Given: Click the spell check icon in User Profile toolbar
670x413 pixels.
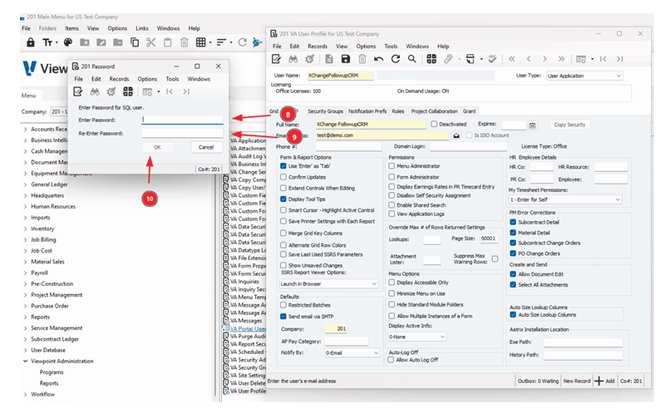Looking at the screenshot, I should [x=492, y=59].
